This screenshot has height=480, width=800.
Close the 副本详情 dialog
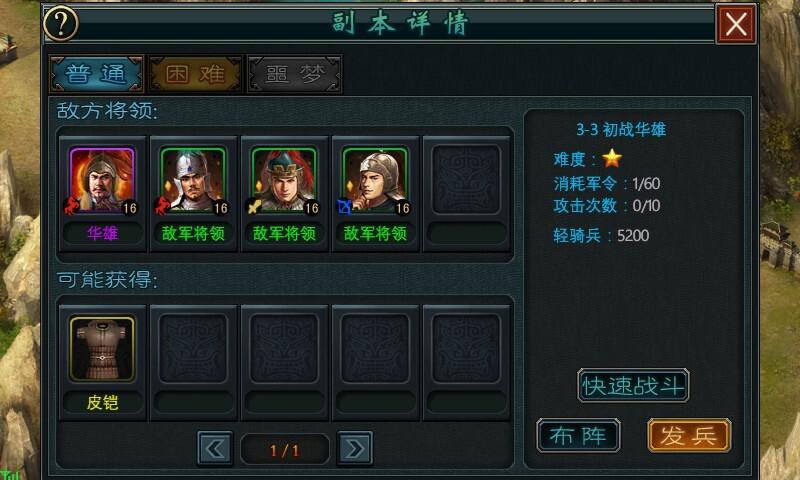point(736,24)
